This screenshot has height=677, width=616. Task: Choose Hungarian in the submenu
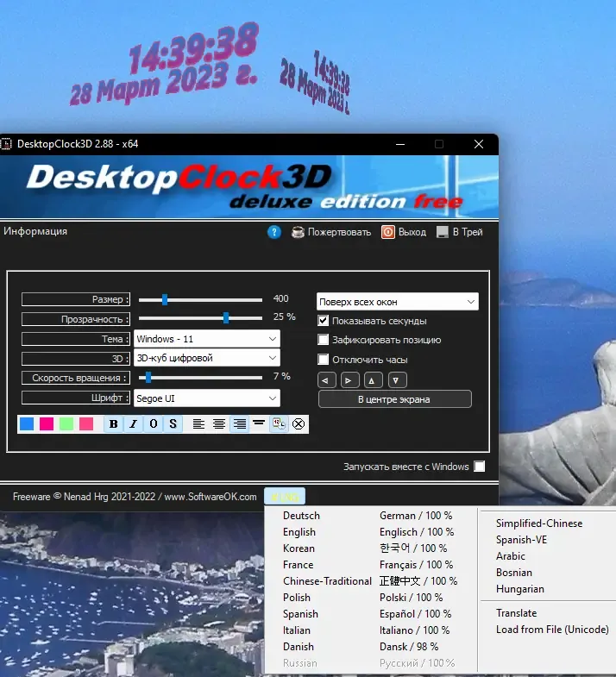520,589
